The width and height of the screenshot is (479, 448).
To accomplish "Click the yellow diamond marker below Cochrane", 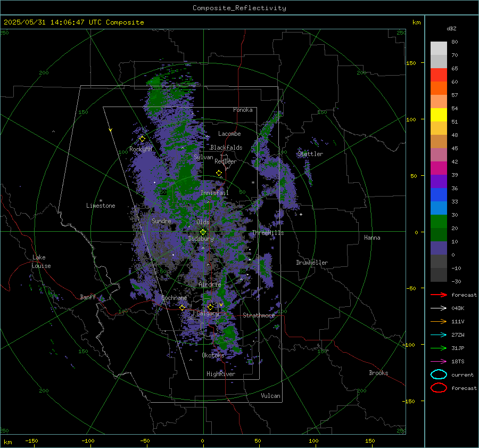I will pyautogui.click(x=183, y=307).
